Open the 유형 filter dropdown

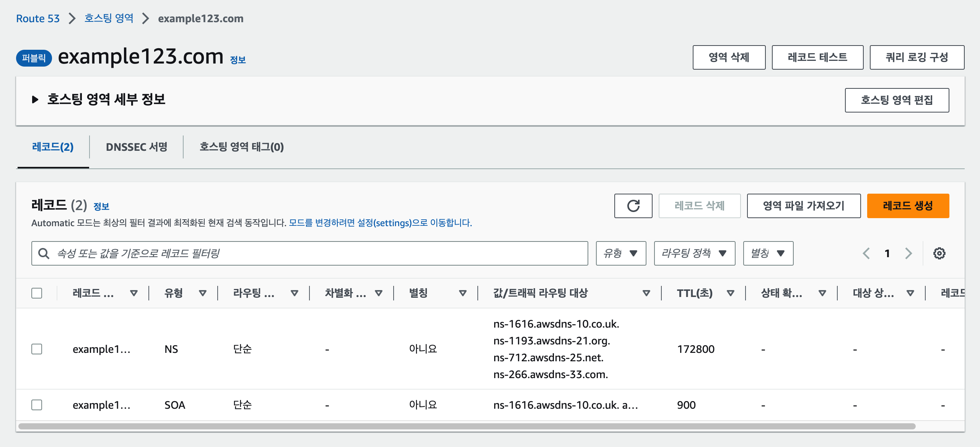pos(621,253)
